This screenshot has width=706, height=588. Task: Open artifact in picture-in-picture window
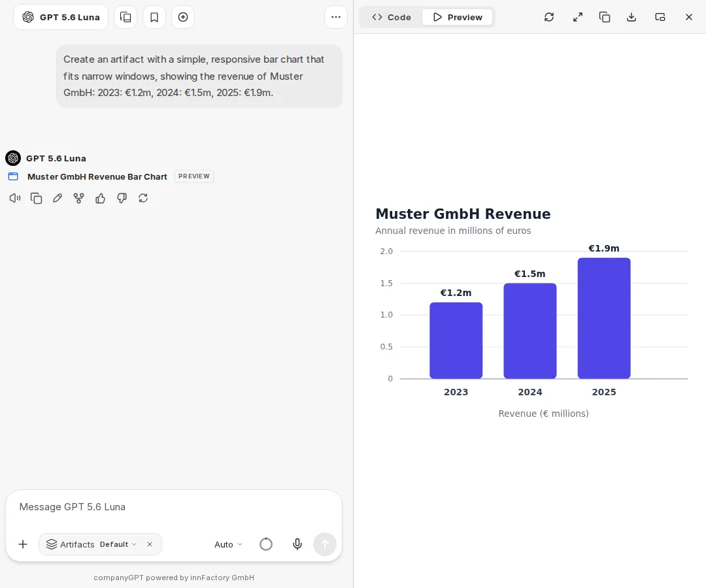660,17
